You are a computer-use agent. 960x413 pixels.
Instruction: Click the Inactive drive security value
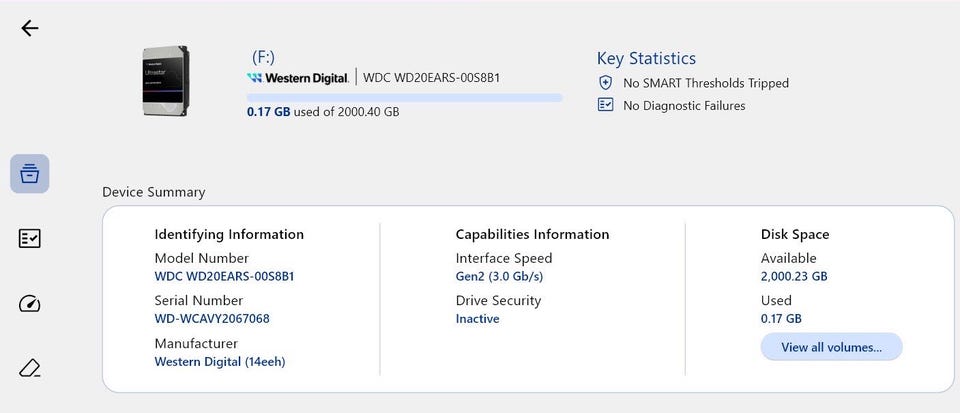click(478, 319)
